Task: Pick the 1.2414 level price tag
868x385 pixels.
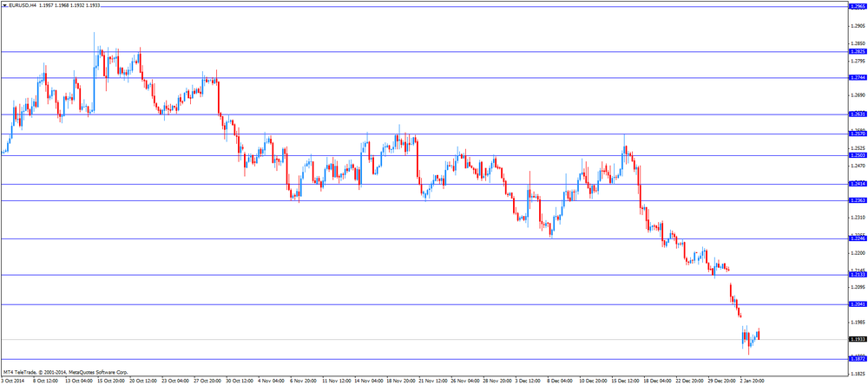Action: pyautogui.click(x=857, y=184)
